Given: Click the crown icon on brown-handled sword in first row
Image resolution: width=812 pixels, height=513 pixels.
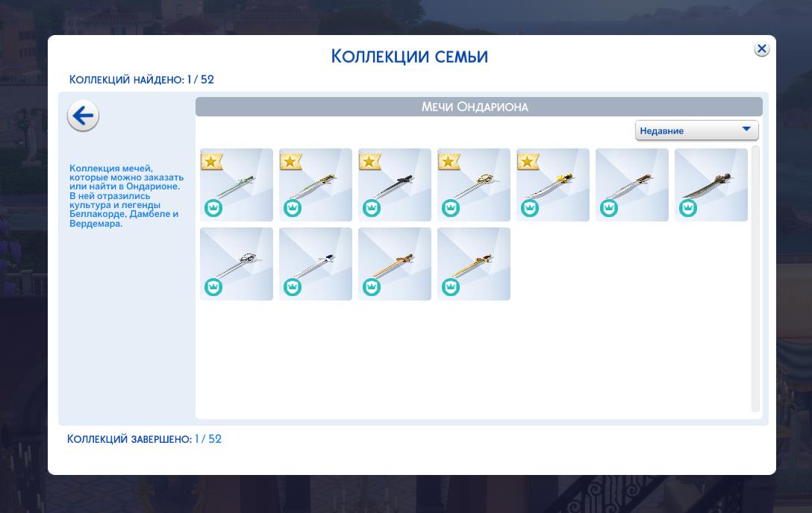Looking at the screenshot, I should [609, 208].
